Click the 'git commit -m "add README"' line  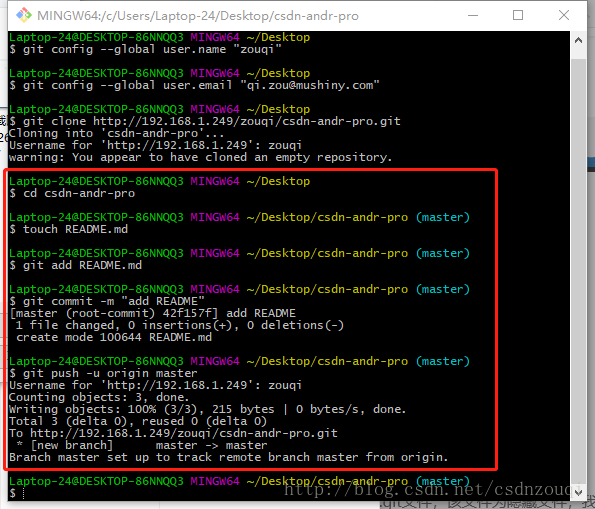click(x=107, y=301)
